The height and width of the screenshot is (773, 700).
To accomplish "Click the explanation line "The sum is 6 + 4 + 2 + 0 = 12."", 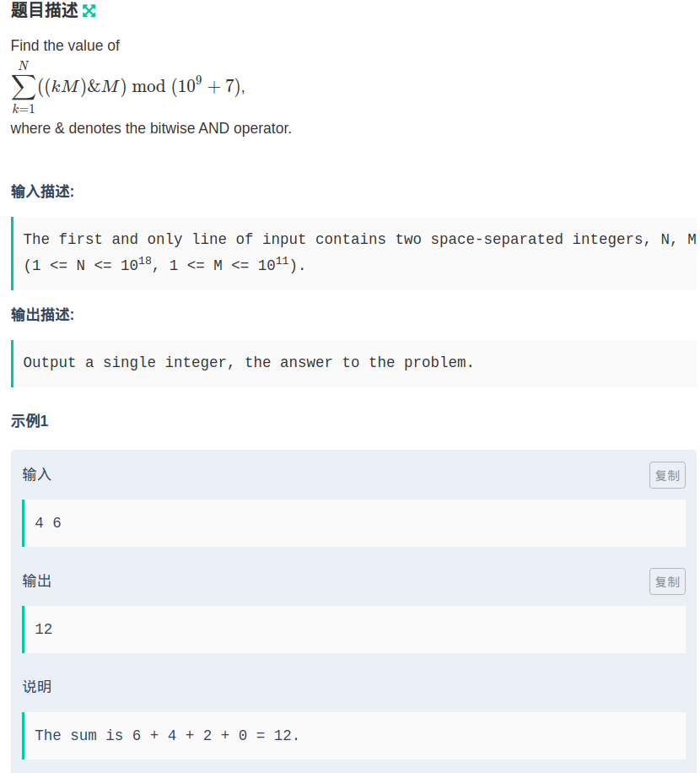I will 167,735.
